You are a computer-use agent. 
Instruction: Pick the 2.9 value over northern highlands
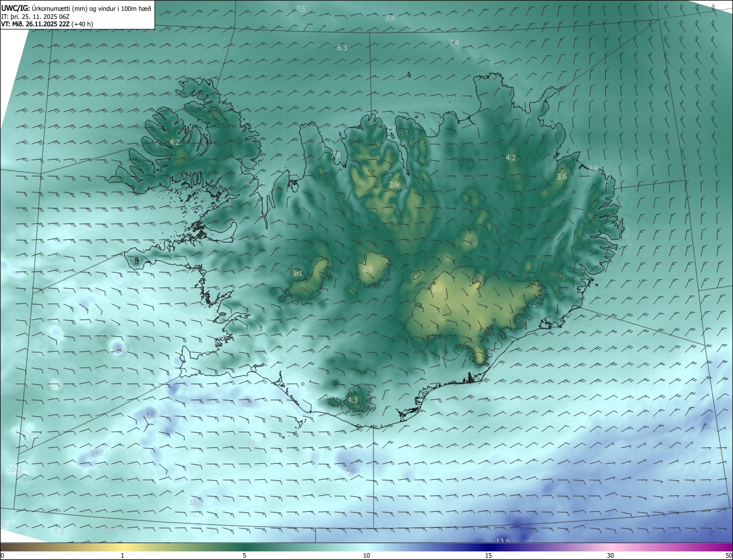point(394,184)
